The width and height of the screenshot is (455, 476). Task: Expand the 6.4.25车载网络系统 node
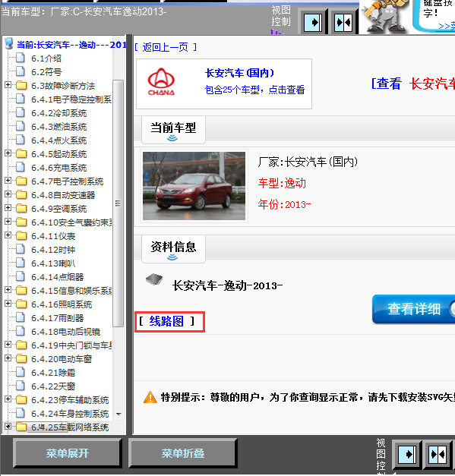click(x=8, y=426)
